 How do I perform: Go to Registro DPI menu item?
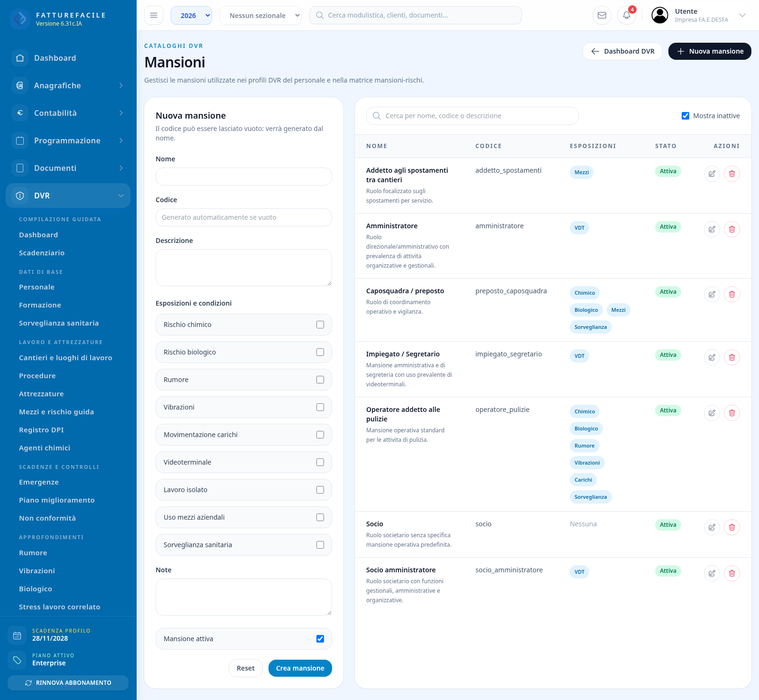(x=41, y=430)
